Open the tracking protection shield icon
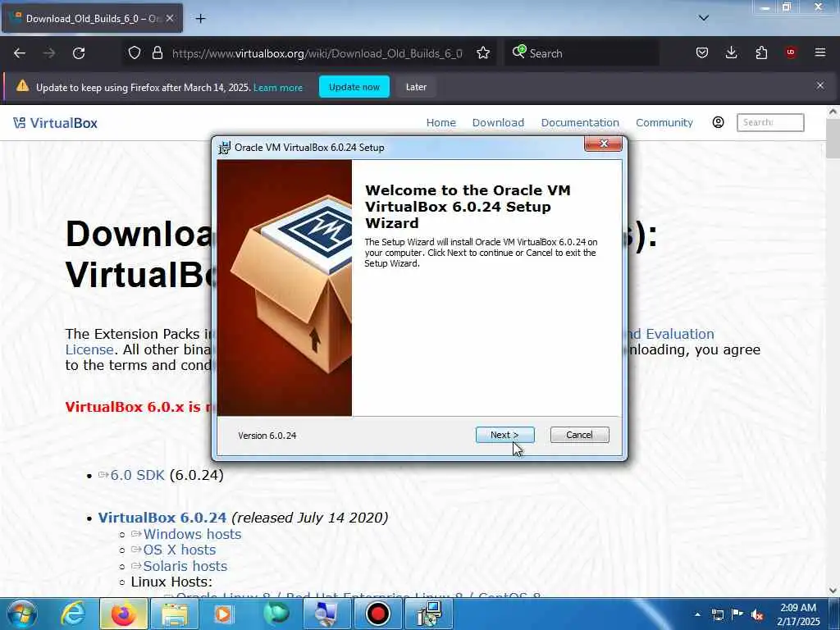 click(135, 53)
